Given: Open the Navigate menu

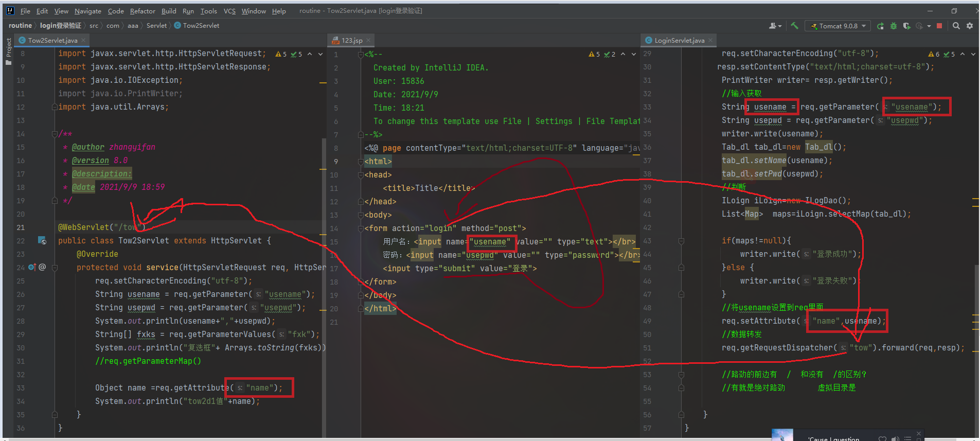Looking at the screenshot, I should tap(88, 11).
